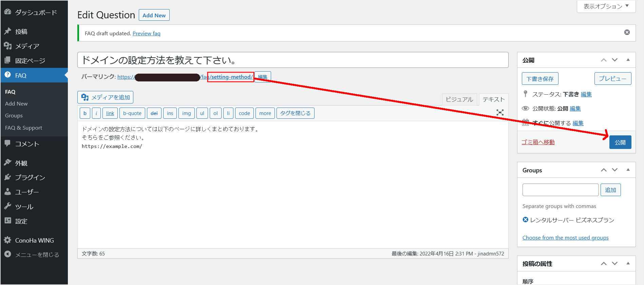644x285 pixels.
Task: Click プレビュー button
Action: point(613,79)
